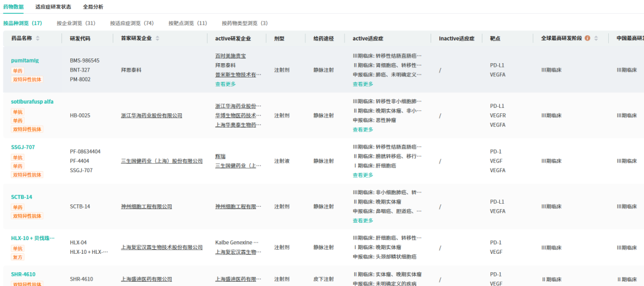644x286 pixels.
Task: Open HLX-10 + 贝伐珠 drug entry
Action: tap(33, 238)
